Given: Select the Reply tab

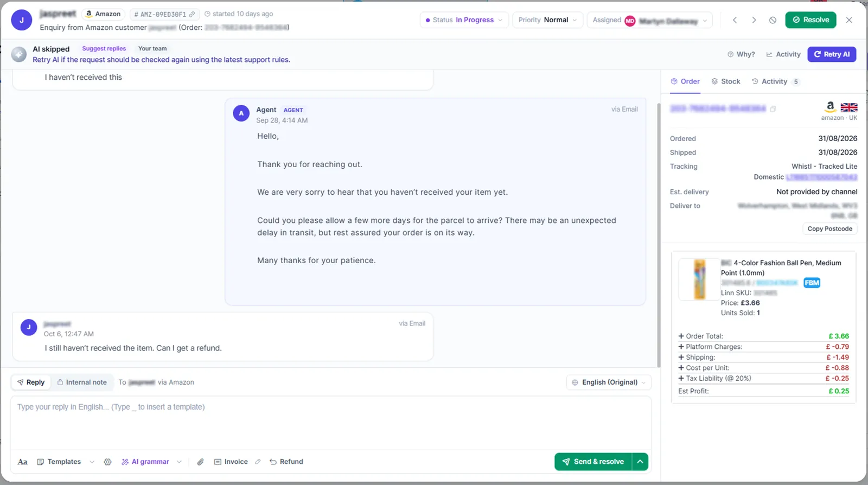Looking at the screenshot, I should tap(31, 382).
